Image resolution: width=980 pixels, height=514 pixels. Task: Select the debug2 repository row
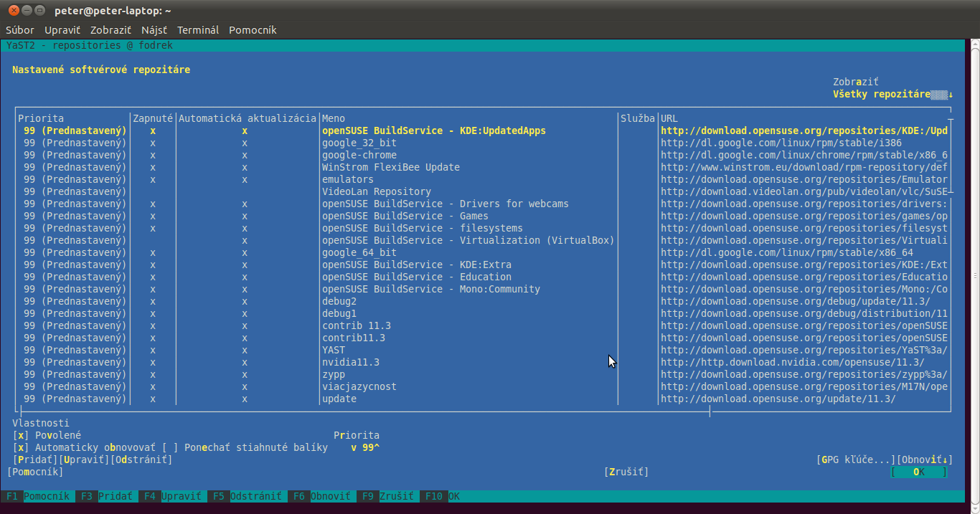483,301
